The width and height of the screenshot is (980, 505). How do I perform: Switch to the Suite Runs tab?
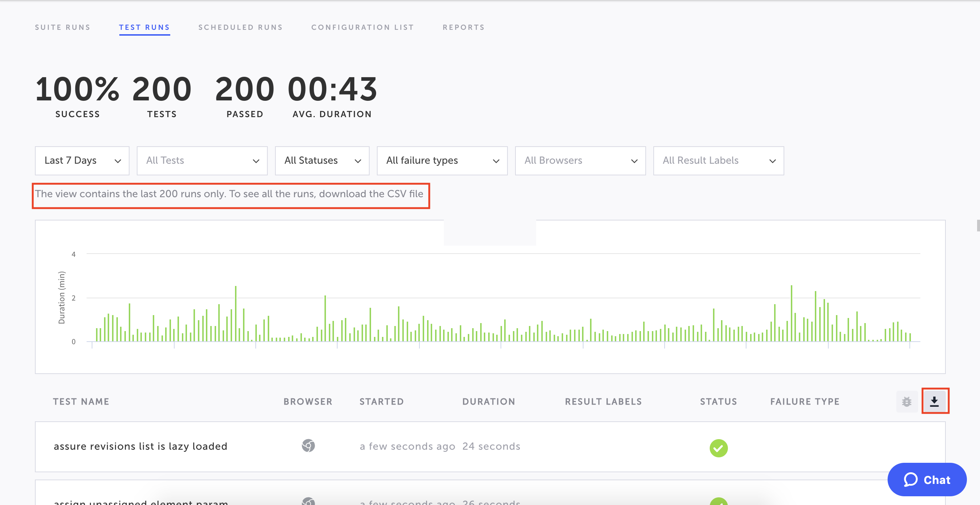pyautogui.click(x=63, y=27)
